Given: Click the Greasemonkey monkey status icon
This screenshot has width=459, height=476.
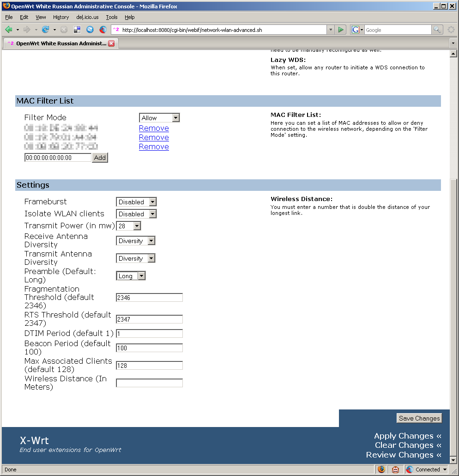Looking at the screenshot, I should pyautogui.click(x=395, y=470).
